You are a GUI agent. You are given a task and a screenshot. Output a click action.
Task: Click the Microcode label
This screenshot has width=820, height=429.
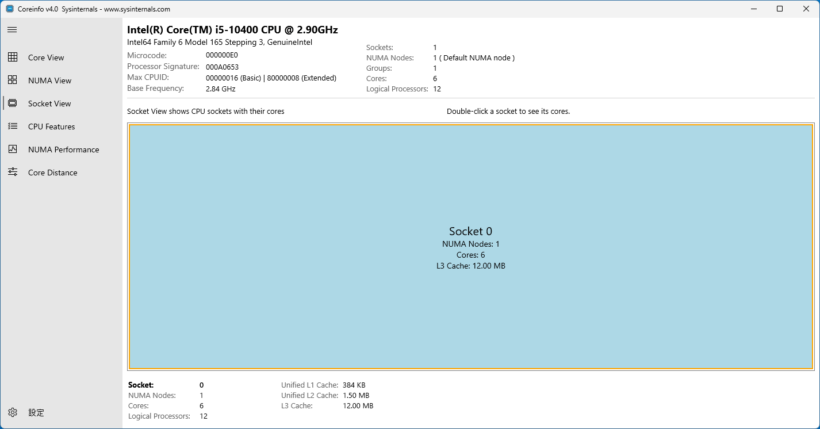[x=147, y=55]
